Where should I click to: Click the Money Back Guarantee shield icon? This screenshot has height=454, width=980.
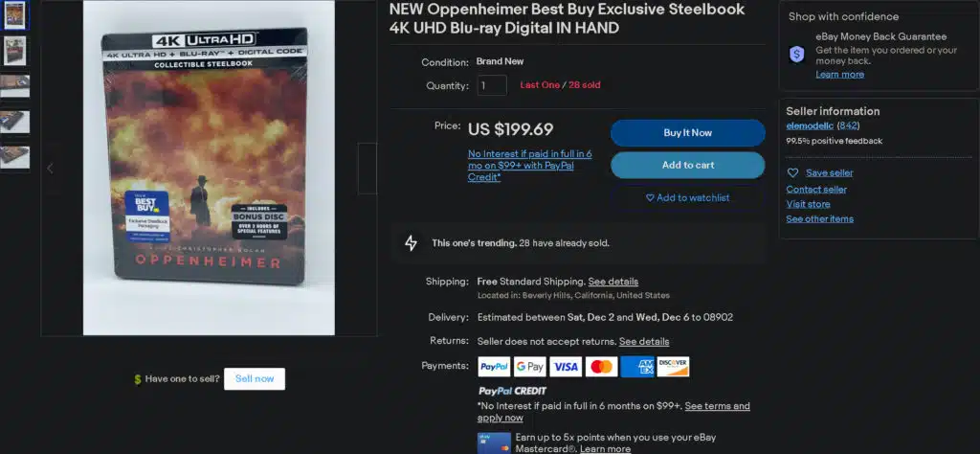(797, 55)
